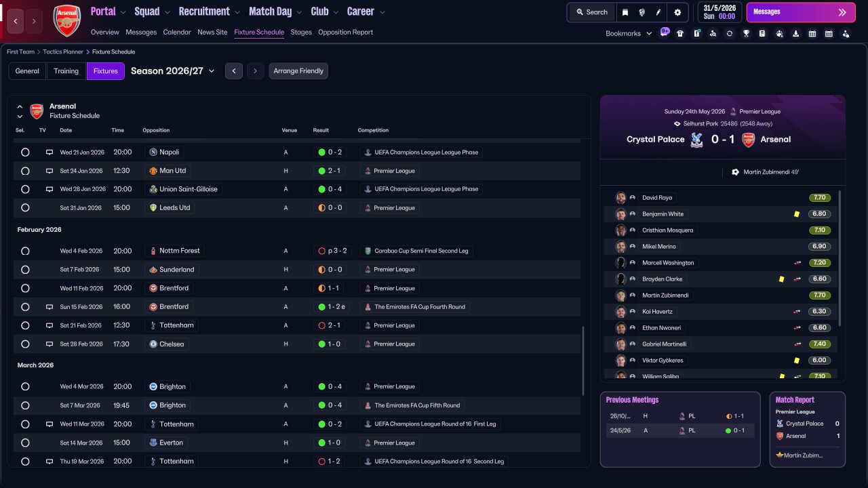Click the purple Messages continue button
This screenshot has height=488, width=868.
pyautogui.click(x=801, y=12)
